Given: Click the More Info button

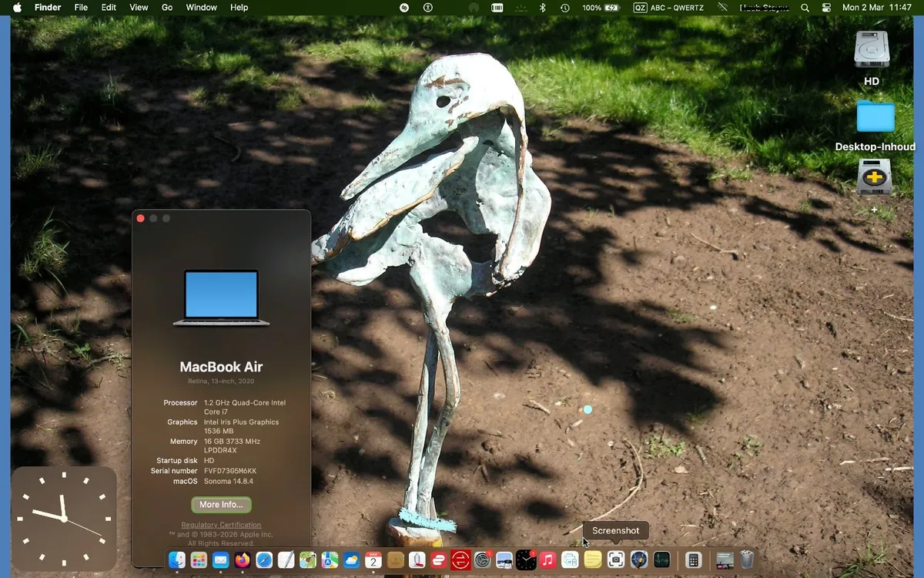Looking at the screenshot, I should tap(221, 505).
